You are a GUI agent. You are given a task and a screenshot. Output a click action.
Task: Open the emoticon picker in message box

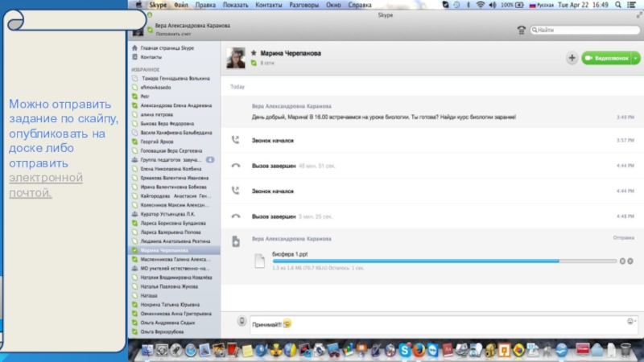[x=630, y=322]
